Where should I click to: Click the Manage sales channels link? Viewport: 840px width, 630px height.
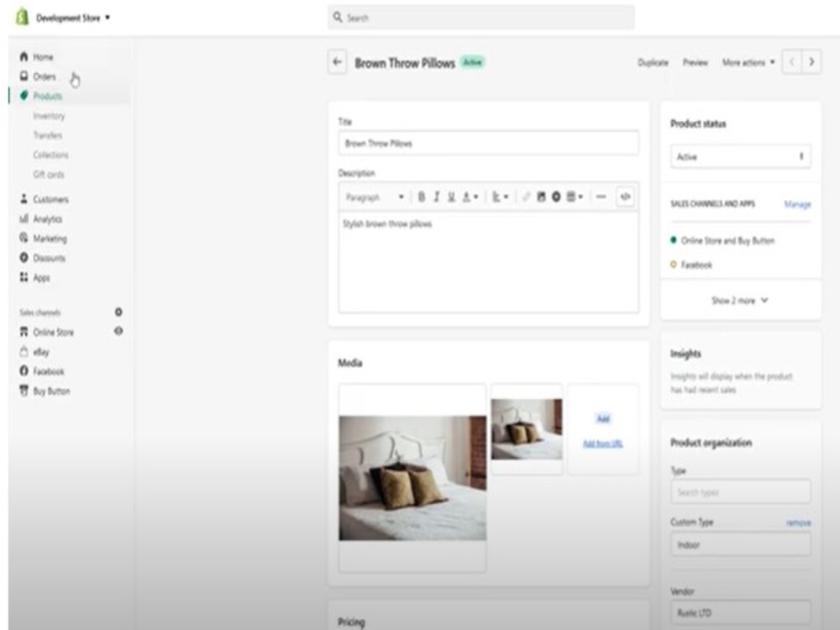796,203
